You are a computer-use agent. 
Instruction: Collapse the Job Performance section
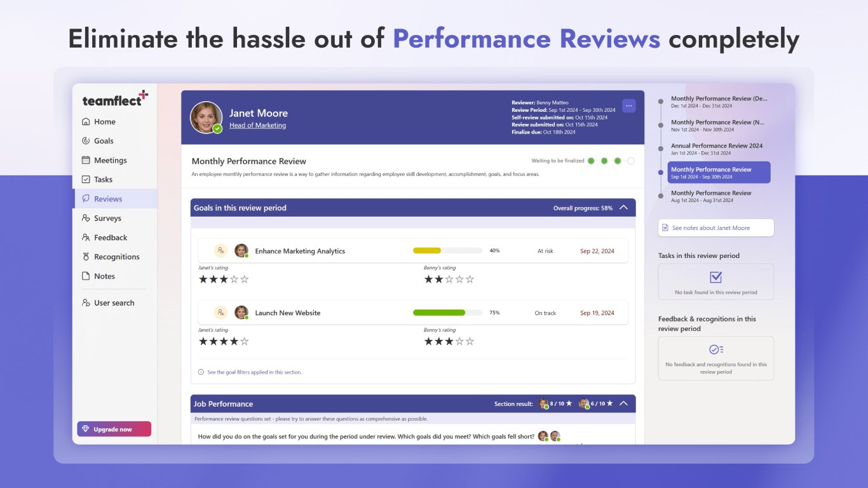coord(623,403)
